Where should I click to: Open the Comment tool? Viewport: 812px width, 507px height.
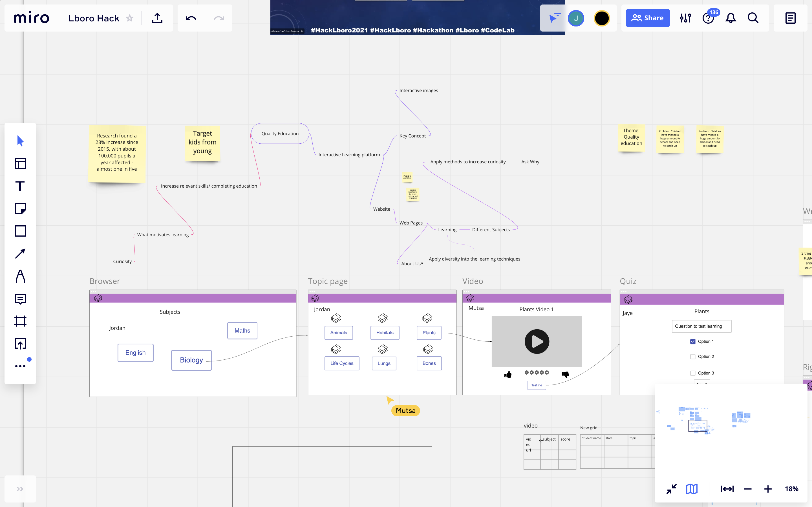pos(20,299)
